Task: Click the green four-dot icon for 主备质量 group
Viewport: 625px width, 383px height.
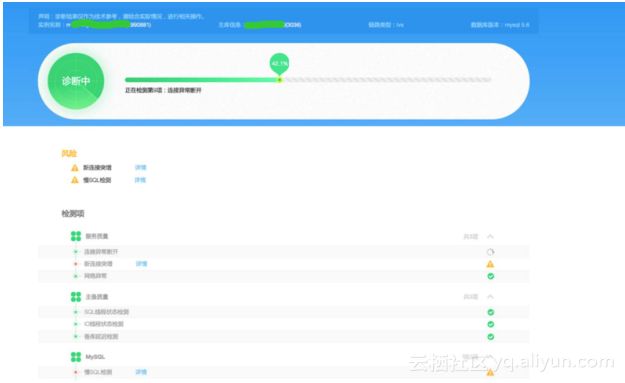Action: click(76, 297)
